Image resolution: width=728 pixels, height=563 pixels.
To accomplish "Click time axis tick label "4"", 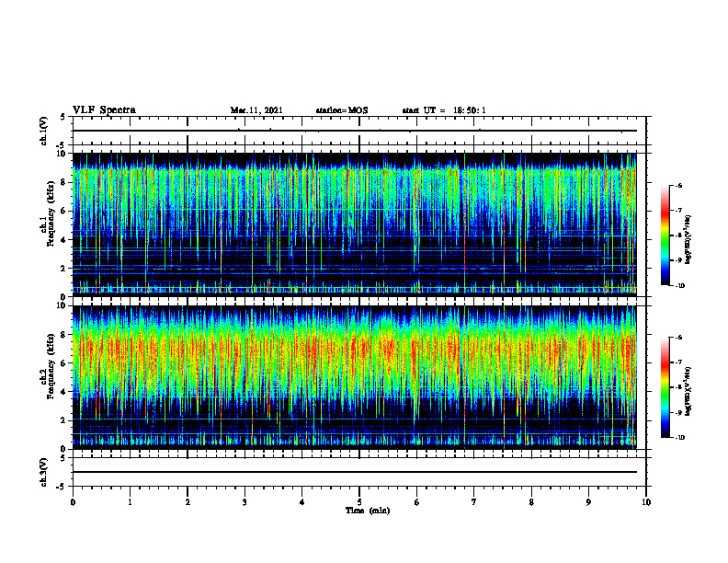I will (x=302, y=502).
